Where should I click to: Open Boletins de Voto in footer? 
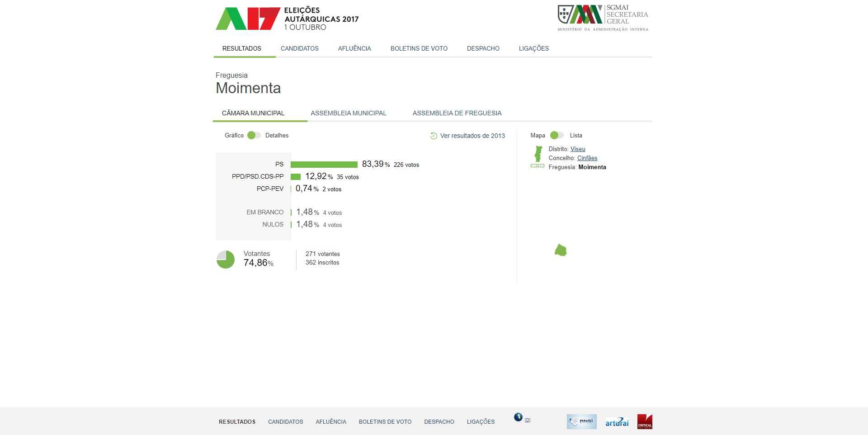click(x=385, y=421)
